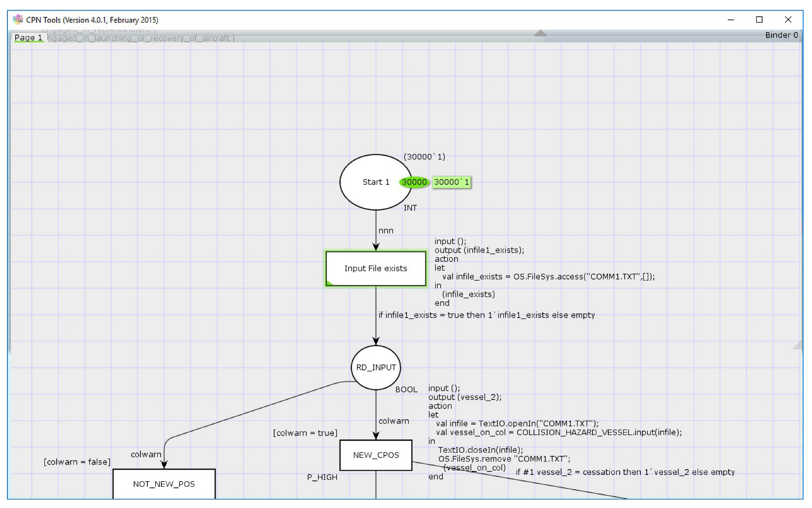Maximize the CPN Tools window
Screen dimensions: 812x508
[x=759, y=20]
